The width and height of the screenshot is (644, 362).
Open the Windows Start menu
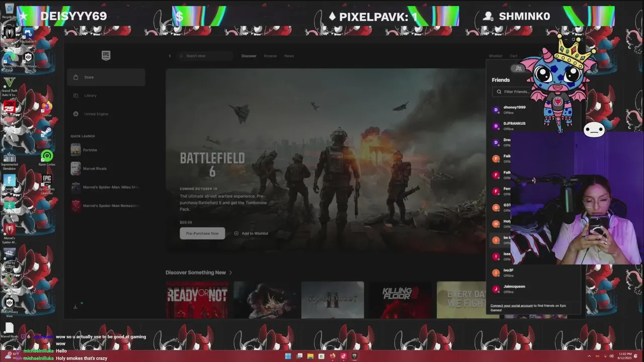click(288, 356)
